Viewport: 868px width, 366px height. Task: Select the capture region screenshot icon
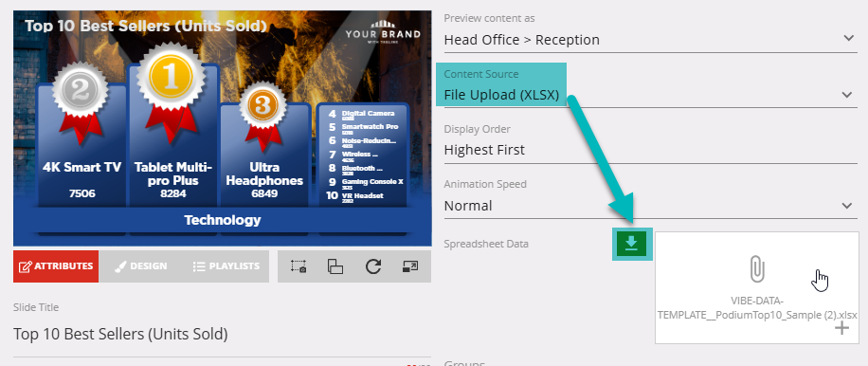[298, 266]
